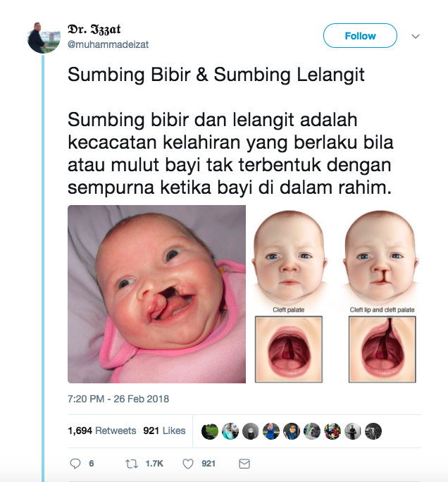View the 1,694 Retweets list
The height and width of the screenshot is (482, 448).
(102, 431)
